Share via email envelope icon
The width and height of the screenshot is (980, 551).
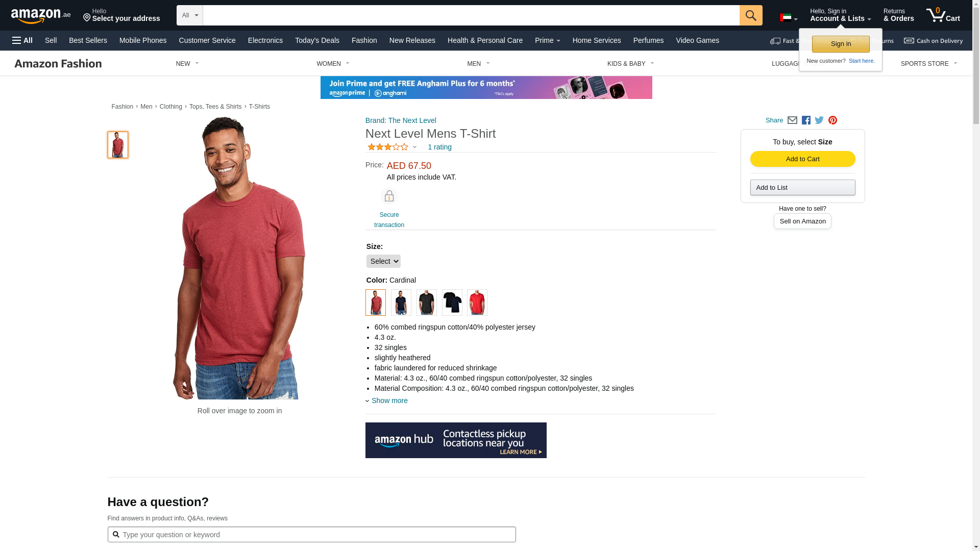pos(792,120)
